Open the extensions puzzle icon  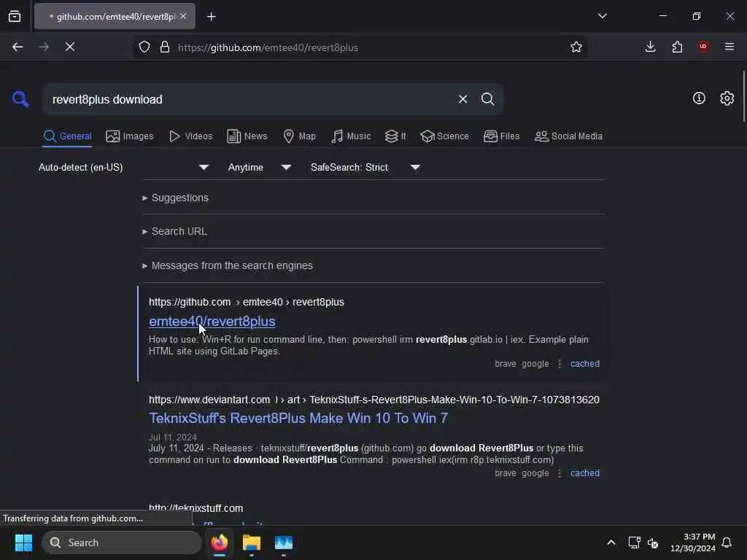tap(677, 47)
